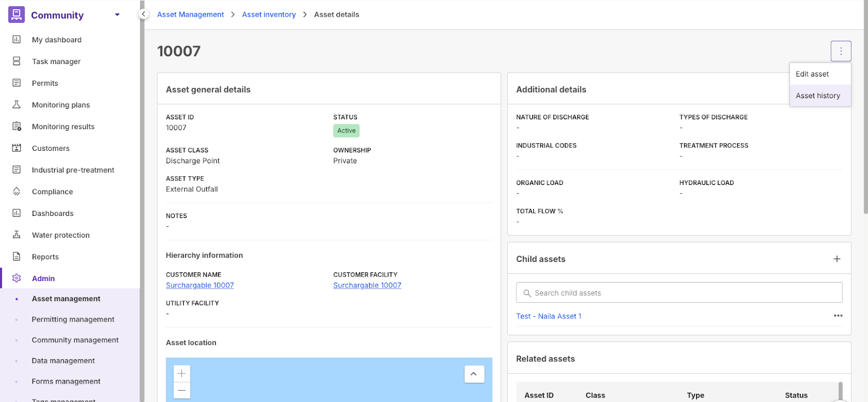Zoom out on the asset location map

182,390
